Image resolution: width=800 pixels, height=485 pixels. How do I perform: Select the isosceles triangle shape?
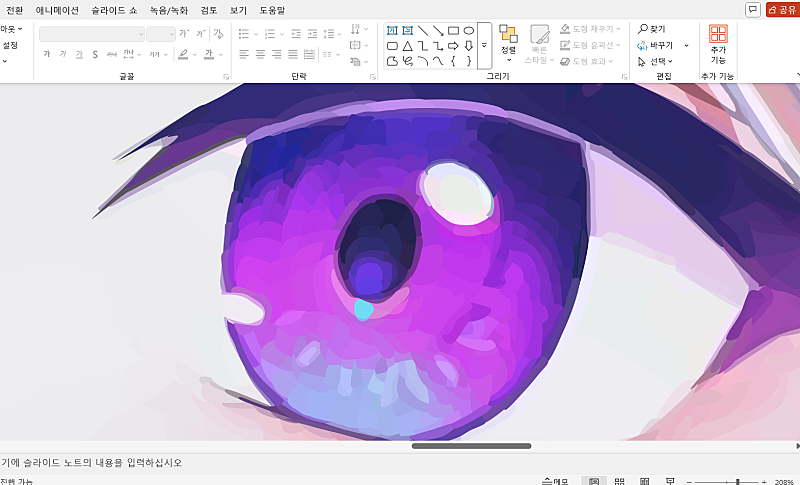[408, 46]
